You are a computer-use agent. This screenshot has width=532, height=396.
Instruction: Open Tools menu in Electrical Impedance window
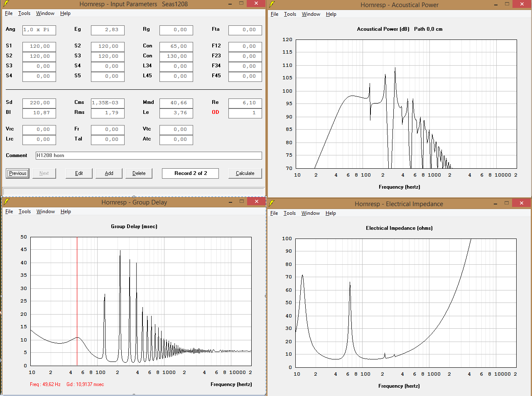(x=290, y=213)
